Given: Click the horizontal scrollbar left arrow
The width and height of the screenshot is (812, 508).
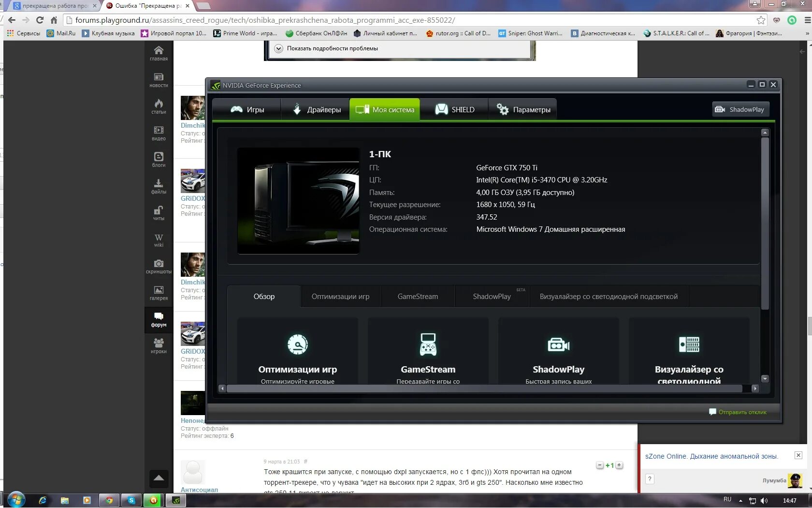Looking at the screenshot, I should tap(222, 388).
